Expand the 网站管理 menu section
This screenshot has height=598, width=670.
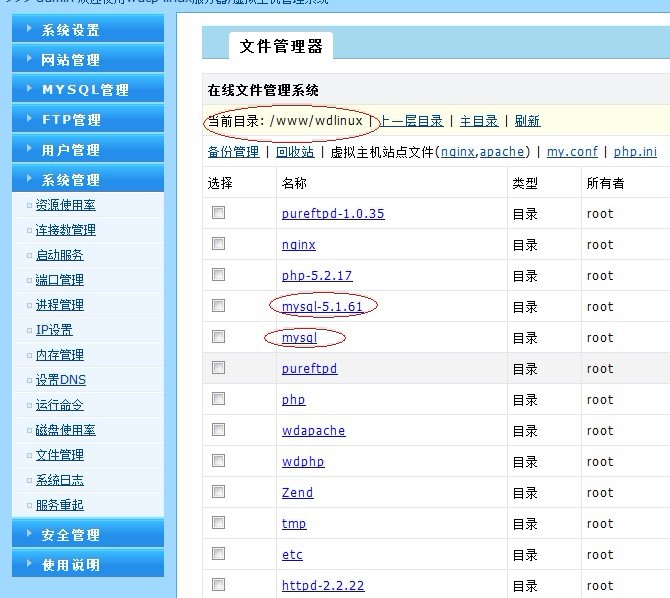click(x=88, y=59)
